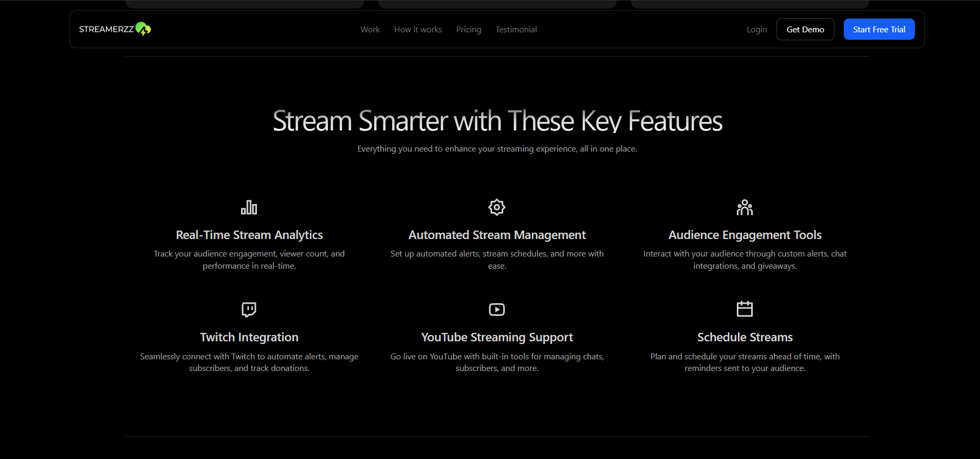Open the Work nav link
This screenshot has height=459, width=980.
[x=370, y=30]
